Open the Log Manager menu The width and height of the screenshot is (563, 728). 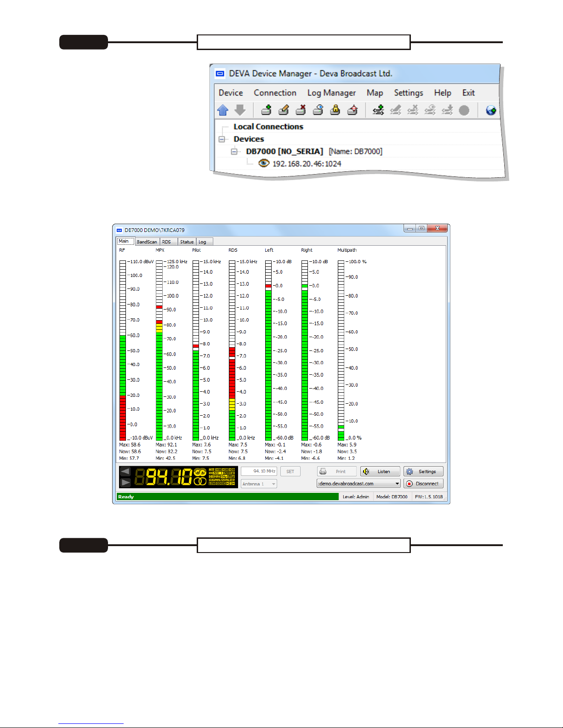click(x=331, y=93)
